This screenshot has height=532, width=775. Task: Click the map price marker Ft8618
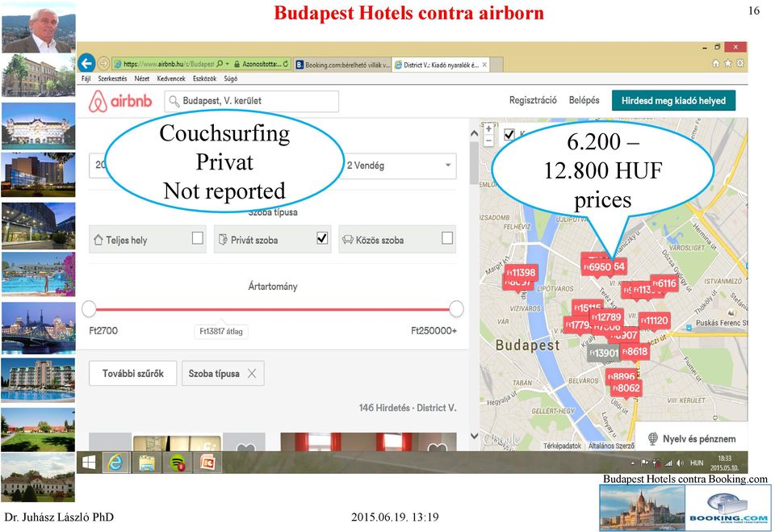[635, 351]
